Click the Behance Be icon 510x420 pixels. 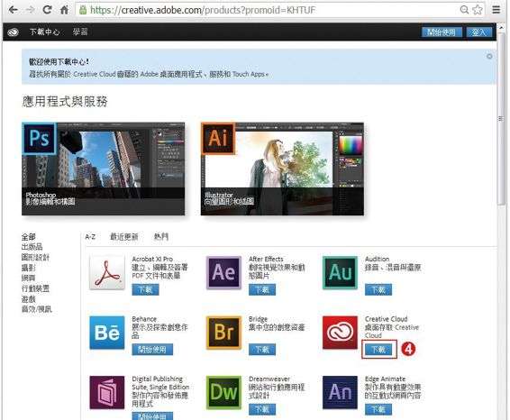click(x=107, y=333)
